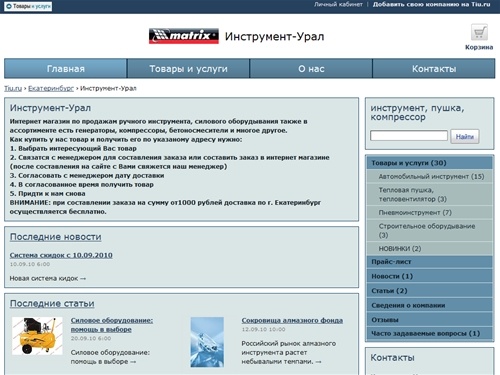Select Автомобильный инструмент (15) category

click(431, 176)
